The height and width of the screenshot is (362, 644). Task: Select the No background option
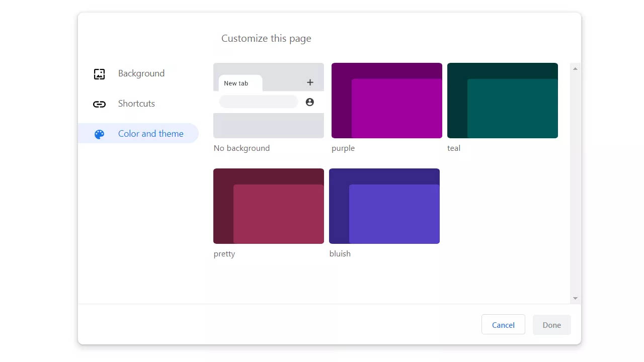(268, 101)
